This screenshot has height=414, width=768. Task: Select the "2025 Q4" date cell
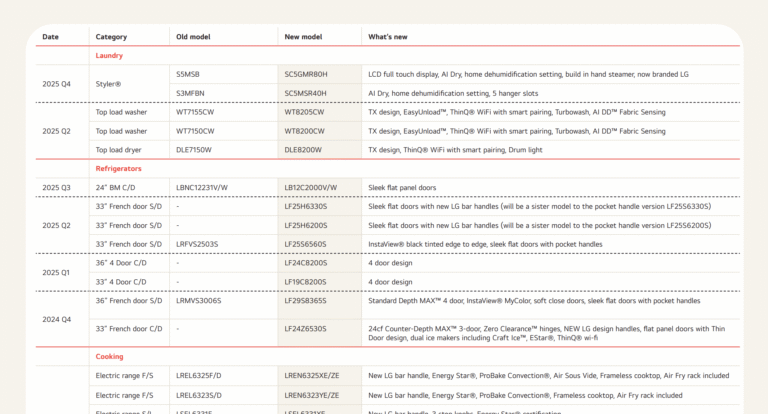(x=56, y=84)
